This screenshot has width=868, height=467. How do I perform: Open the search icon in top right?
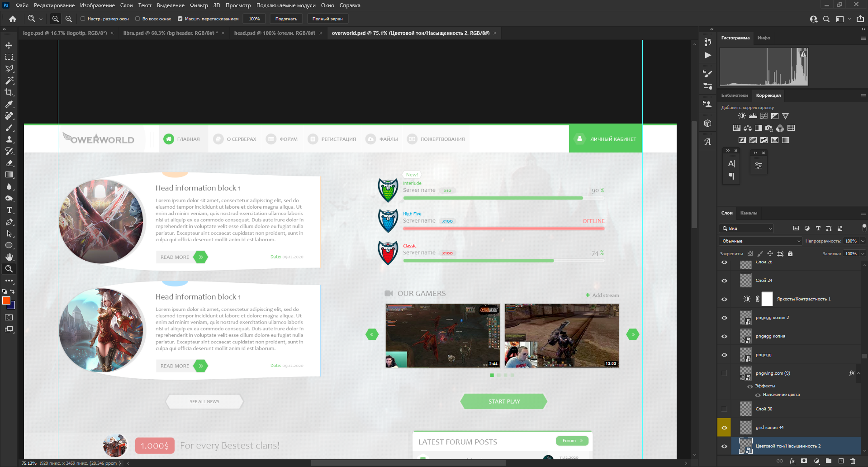[x=826, y=19]
